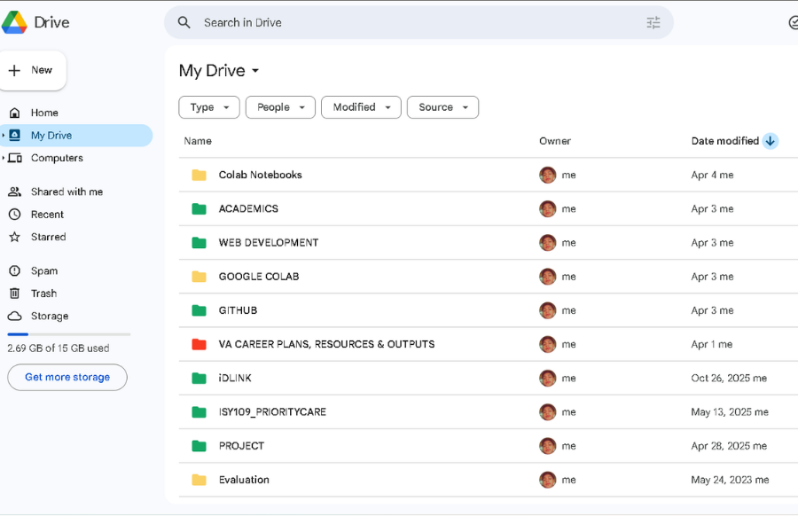Click the WEB DEVELOPMENT folder icon
The image size is (798, 532).
pos(199,243)
